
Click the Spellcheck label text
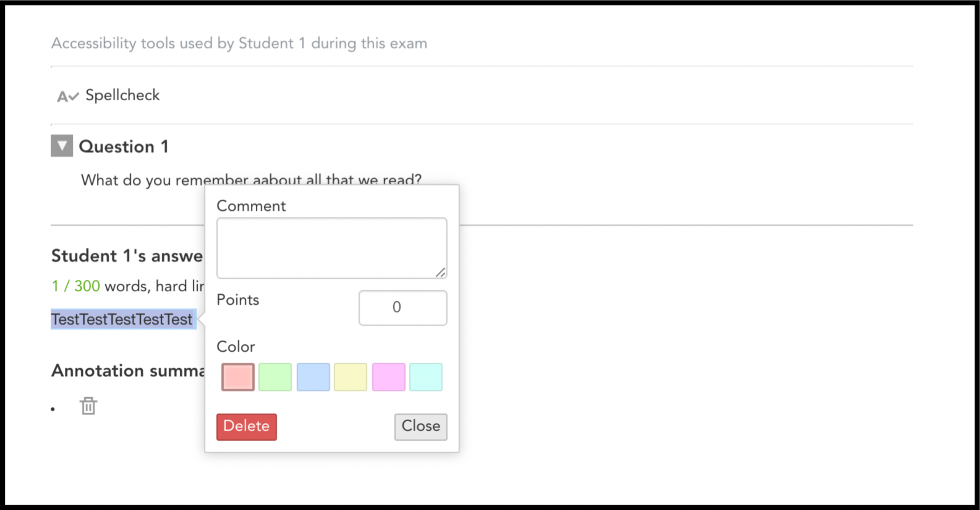coord(122,95)
